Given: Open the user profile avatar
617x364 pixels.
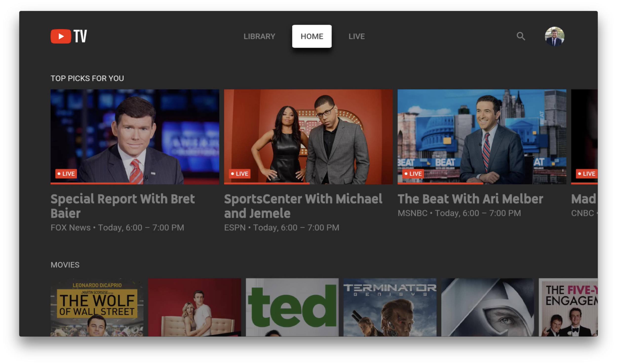Looking at the screenshot, I should point(554,36).
